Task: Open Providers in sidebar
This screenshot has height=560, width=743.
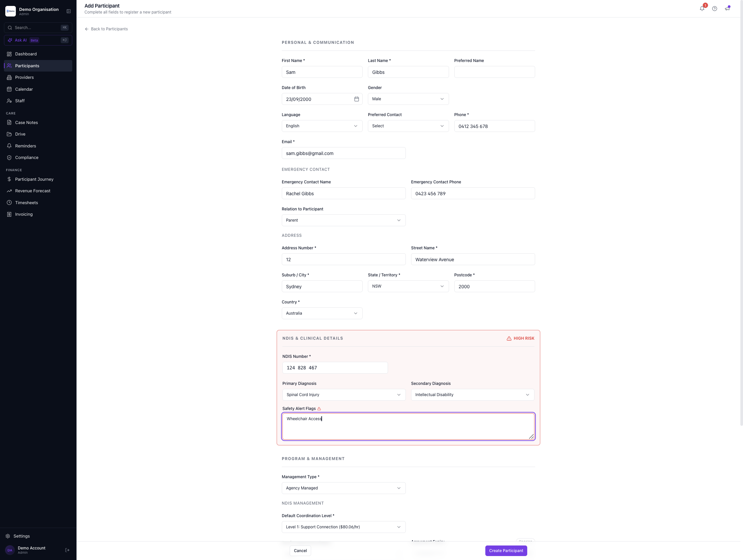Action: [x=38, y=78]
